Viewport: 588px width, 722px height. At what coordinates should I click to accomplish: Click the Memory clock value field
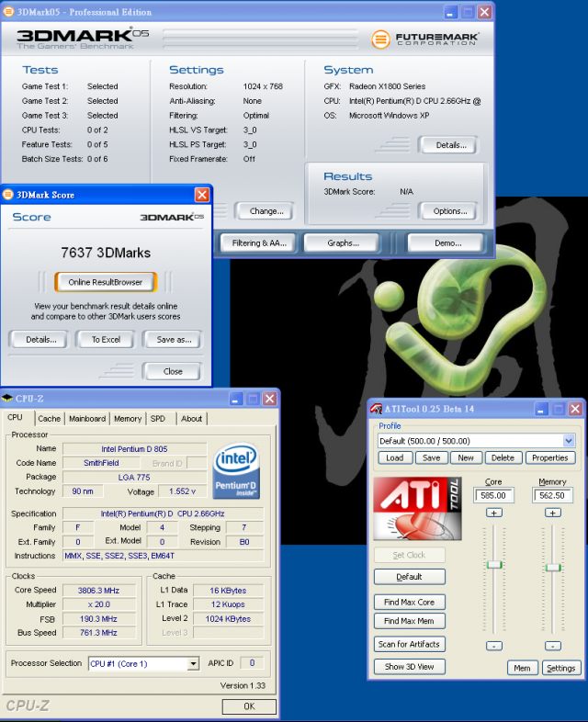(552, 495)
